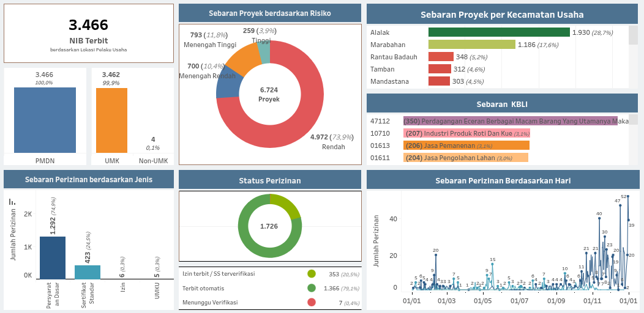Select the Jasa Pemanenan KBLI bar
644x313 pixels.
[x=466, y=145]
